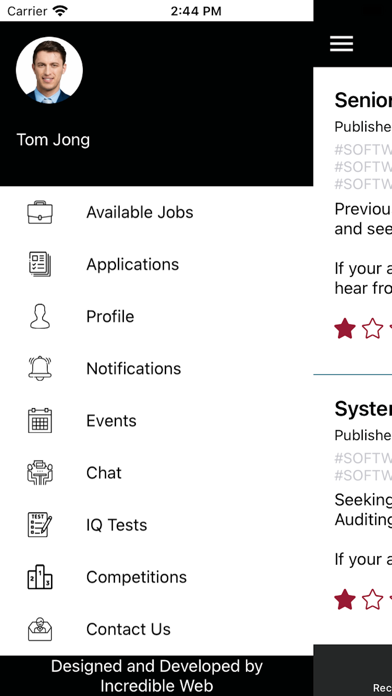Click the meeting table Chat icon
The height and width of the screenshot is (696, 392).
[40, 472]
